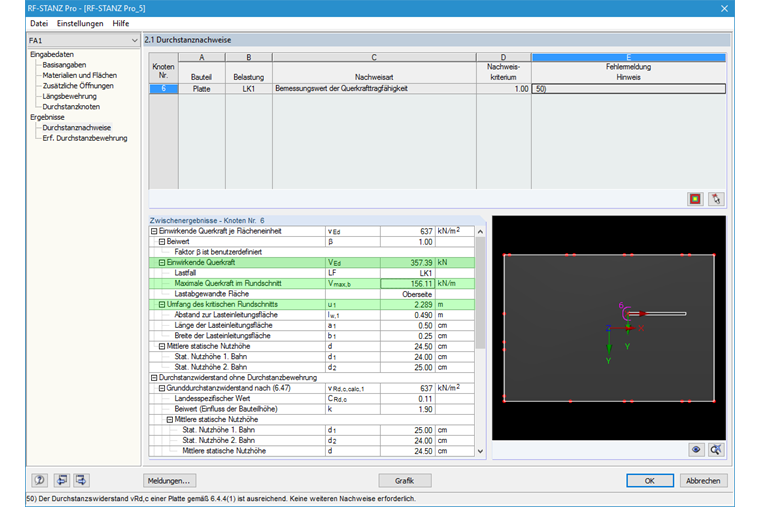Click node 6 marker in the graphic

626,312
